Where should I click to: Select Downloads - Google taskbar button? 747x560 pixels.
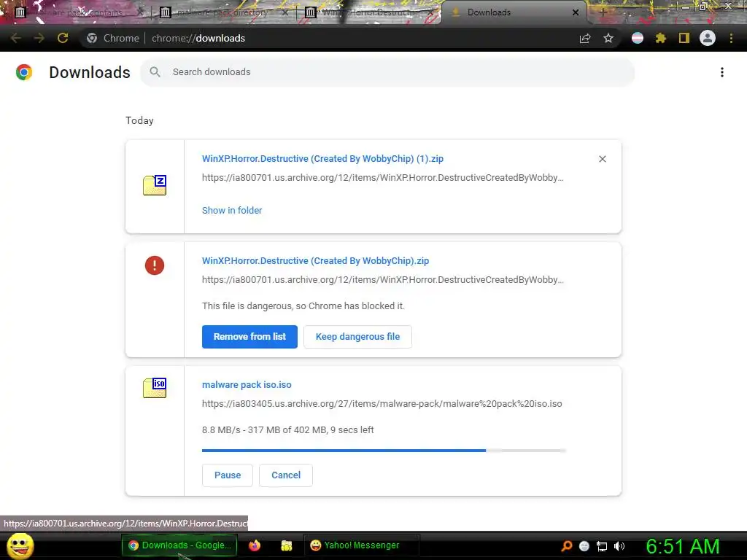[179, 545]
